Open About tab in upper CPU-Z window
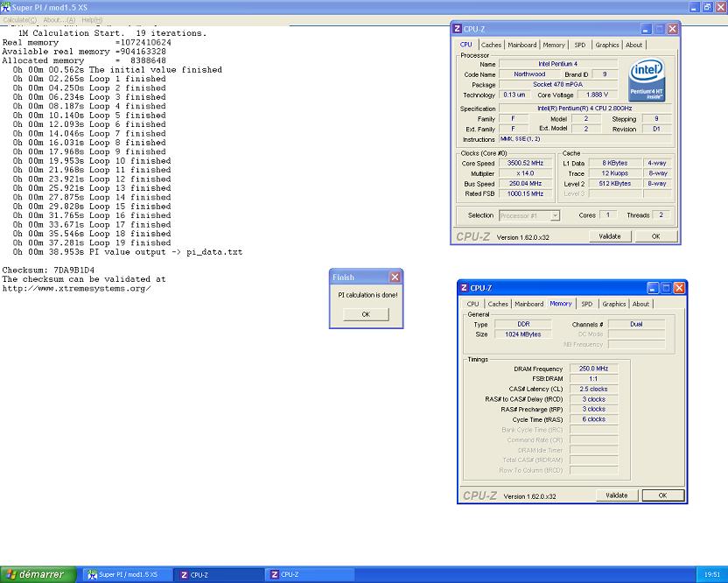 633,45
